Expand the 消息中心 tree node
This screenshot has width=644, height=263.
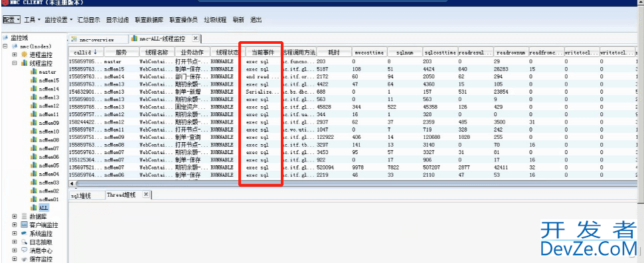tap(15, 250)
